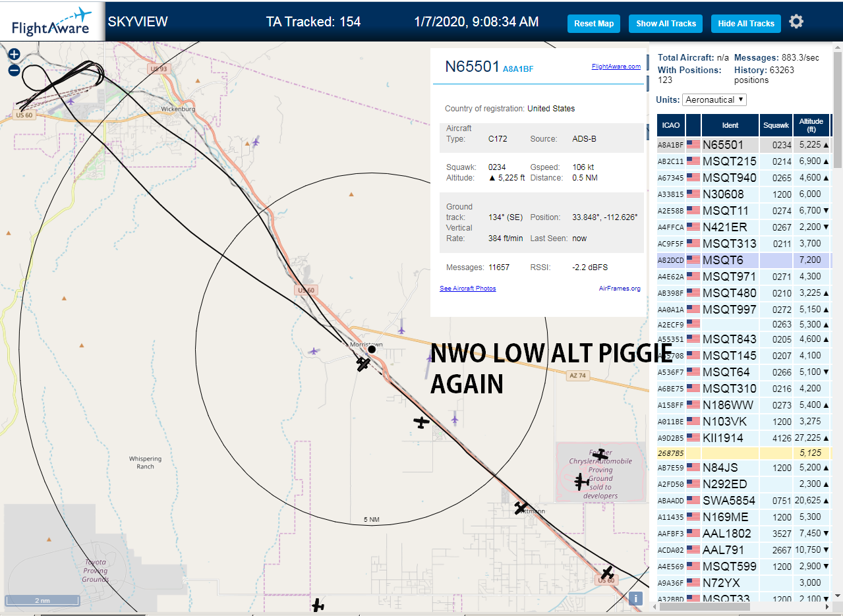
Task: Sort table by Ident column header
Action: click(x=730, y=125)
